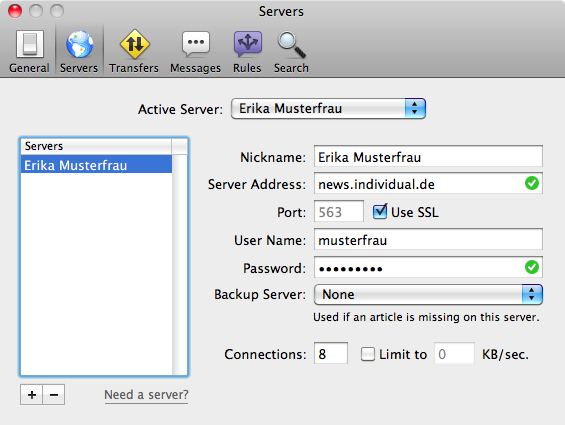Open the Rules preferences pane
This screenshot has width=565, height=425.
247,52
